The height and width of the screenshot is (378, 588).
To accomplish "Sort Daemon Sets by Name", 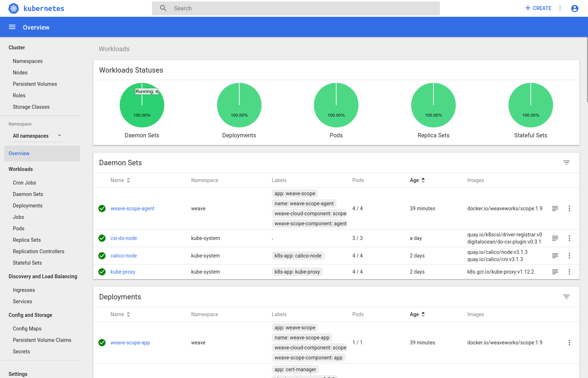I will [x=120, y=180].
